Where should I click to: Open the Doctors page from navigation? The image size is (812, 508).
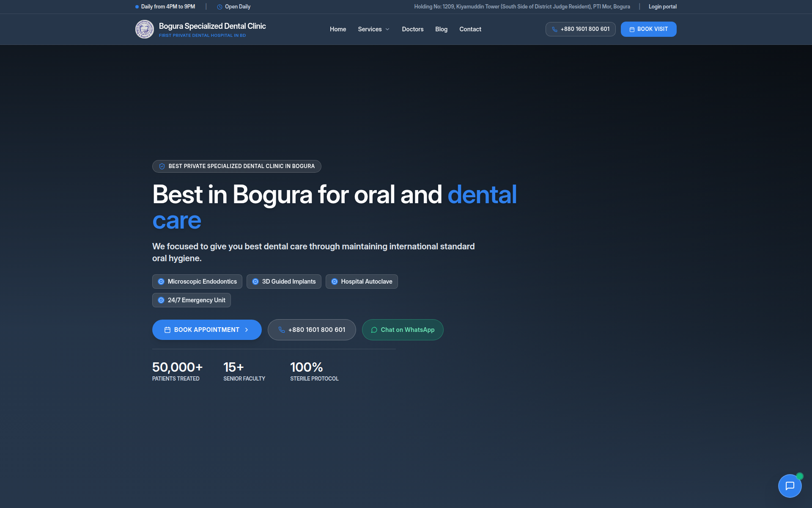tap(413, 29)
